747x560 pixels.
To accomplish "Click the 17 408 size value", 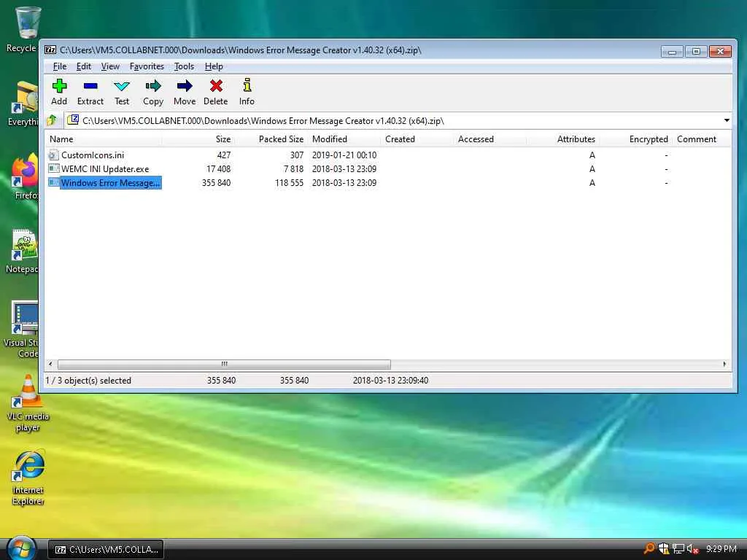I will pos(219,168).
